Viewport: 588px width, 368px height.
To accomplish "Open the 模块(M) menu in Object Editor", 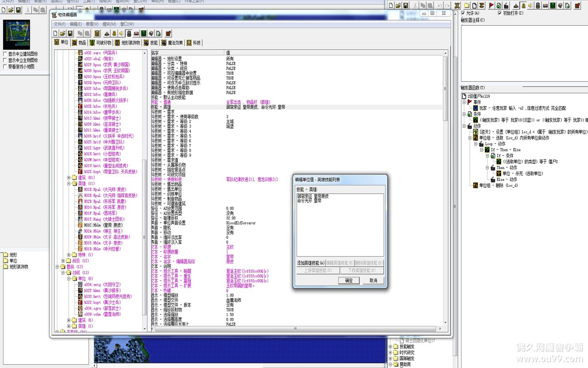I will tap(109, 24).
